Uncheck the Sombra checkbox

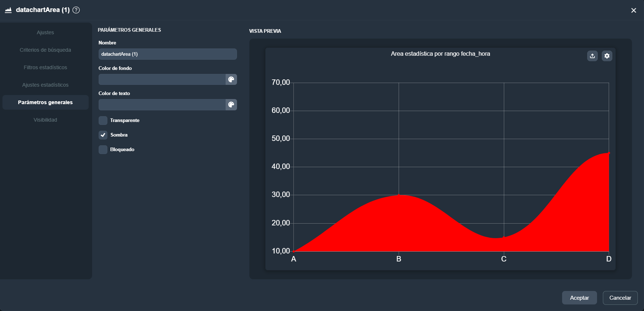[x=103, y=135]
